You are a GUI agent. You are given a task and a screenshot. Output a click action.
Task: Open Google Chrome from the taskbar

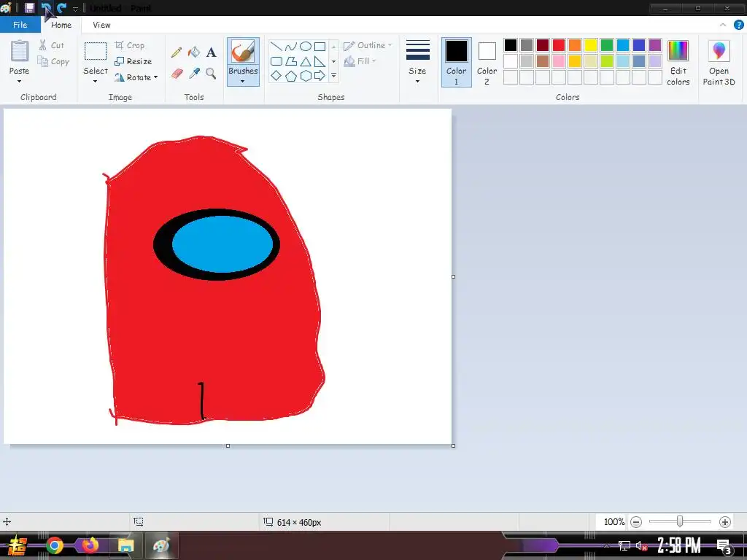pyautogui.click(x=54, y=545)
